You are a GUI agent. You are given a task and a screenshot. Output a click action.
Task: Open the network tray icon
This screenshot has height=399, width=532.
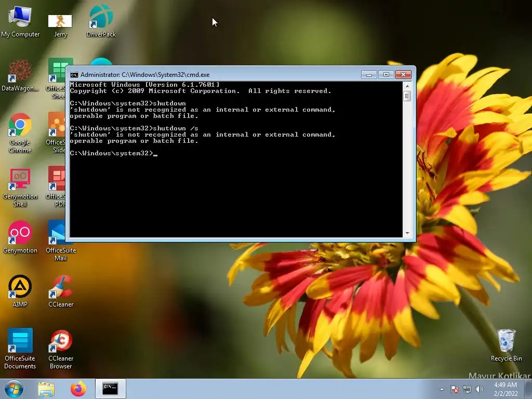[467, 389]
